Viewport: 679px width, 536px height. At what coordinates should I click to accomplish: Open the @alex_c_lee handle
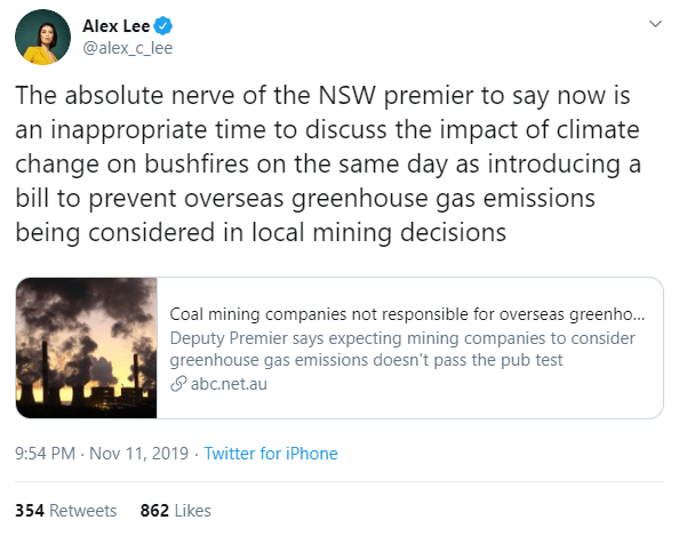point(127,49)
